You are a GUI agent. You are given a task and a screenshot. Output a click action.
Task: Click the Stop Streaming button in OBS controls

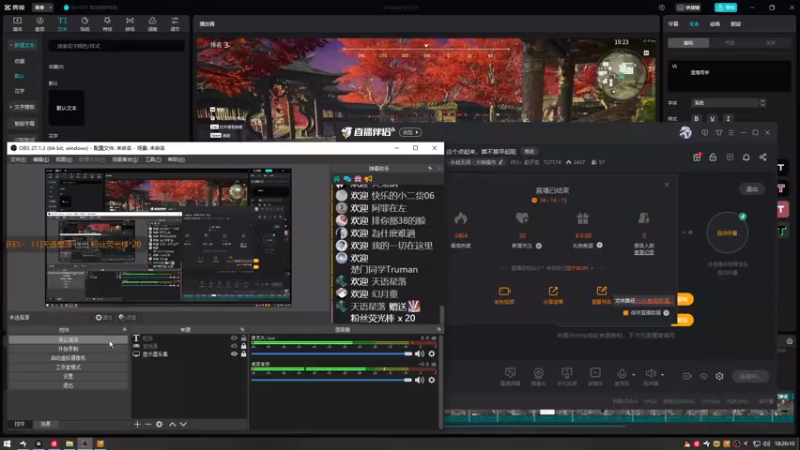68,340
